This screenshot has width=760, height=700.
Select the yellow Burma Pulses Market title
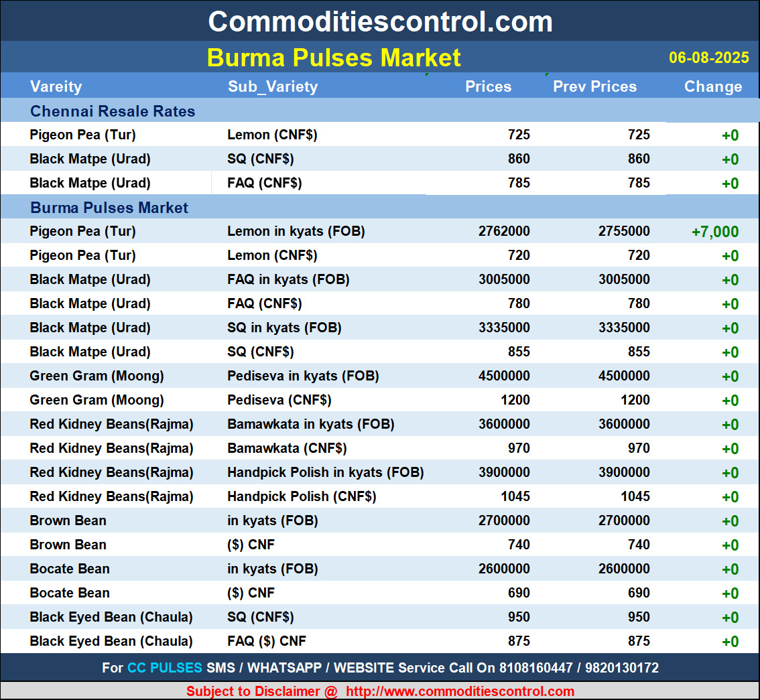click(334, 58)
